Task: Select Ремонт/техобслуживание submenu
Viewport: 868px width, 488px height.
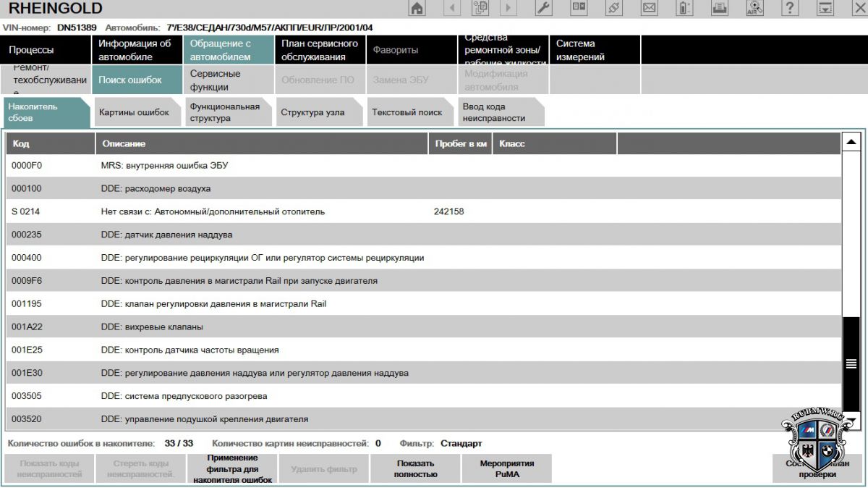Action: pyautogui.click(x=46, y=80)
